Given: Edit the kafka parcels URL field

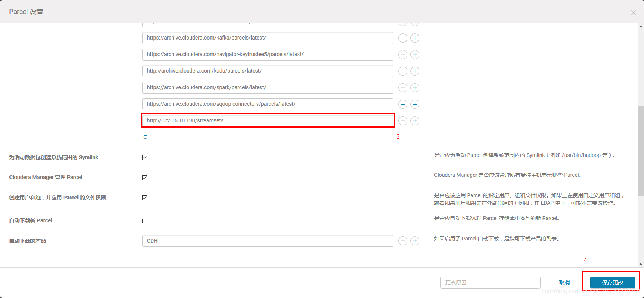Looking at the screenshot, I should [x=267, y=38].
